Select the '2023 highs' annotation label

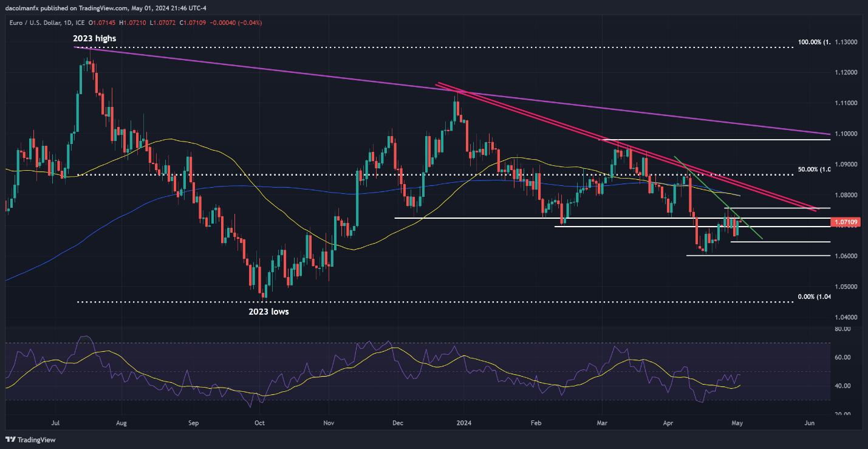94,38
